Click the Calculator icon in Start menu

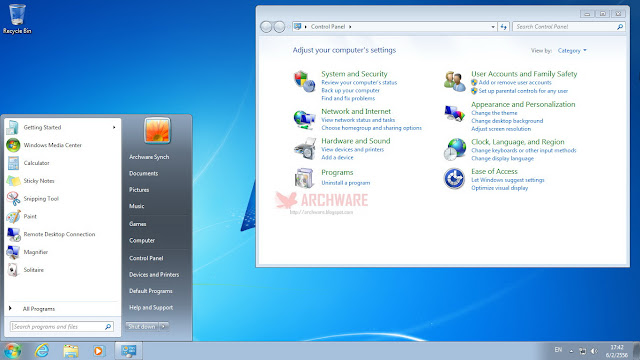pyautogui.click(x=13, y=163)
